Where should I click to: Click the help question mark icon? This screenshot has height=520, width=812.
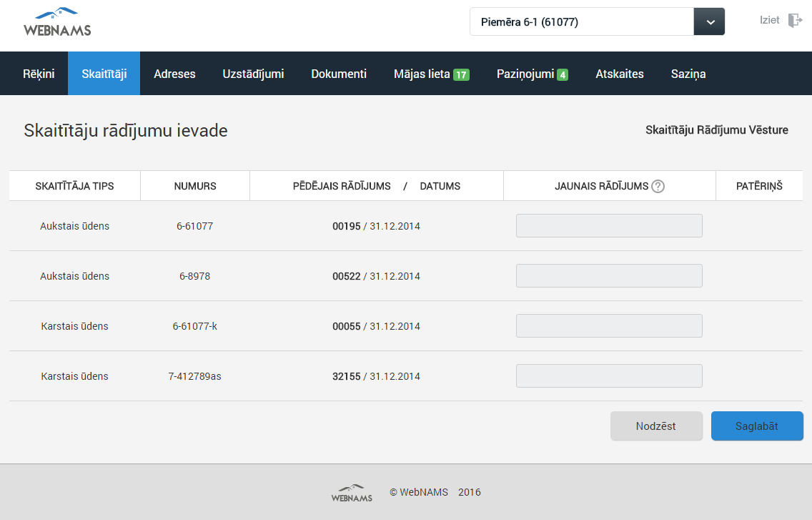[658, 186]
